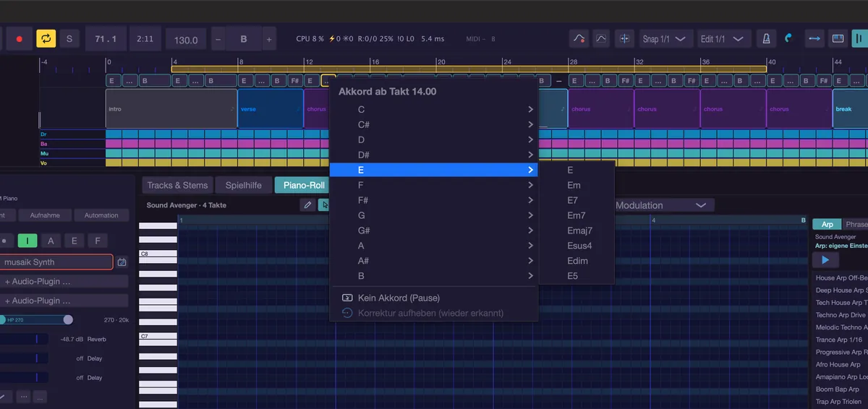Open the Piano-Roll tab

pos(303,185)
